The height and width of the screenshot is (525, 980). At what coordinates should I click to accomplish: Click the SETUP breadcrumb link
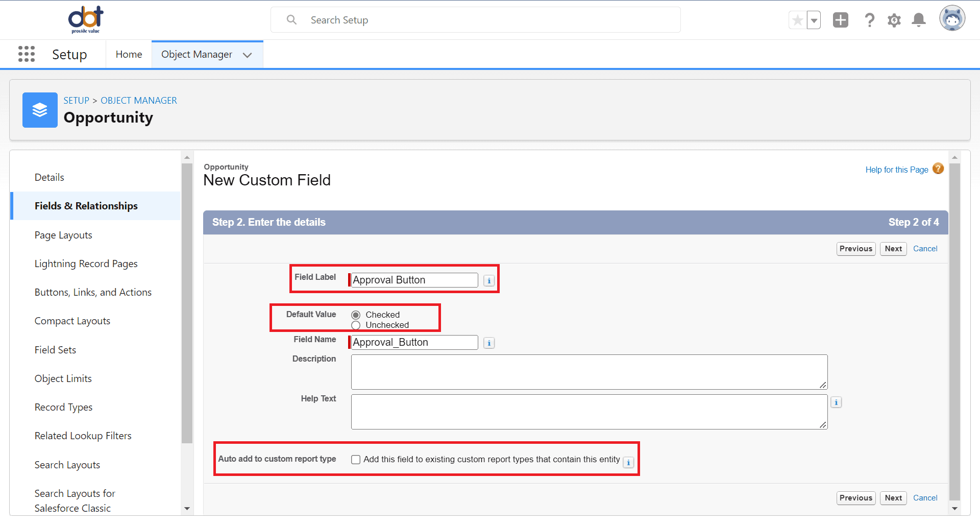pos(76,101)
